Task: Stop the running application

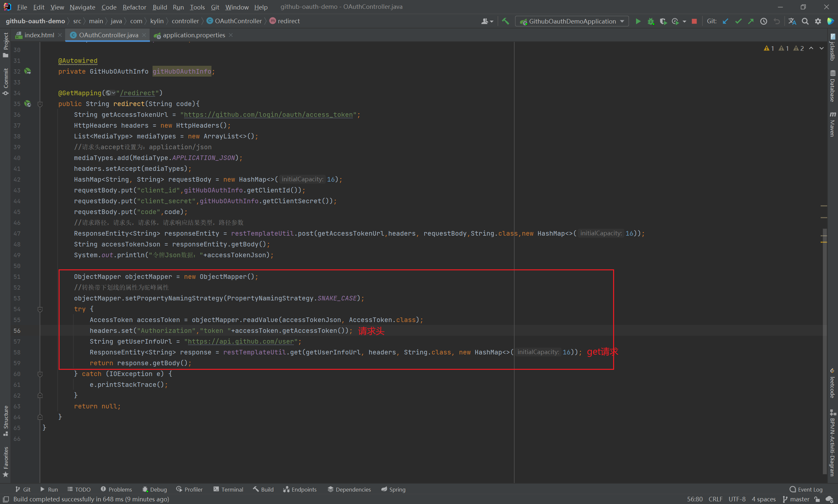Action: (x=694, y=21)
